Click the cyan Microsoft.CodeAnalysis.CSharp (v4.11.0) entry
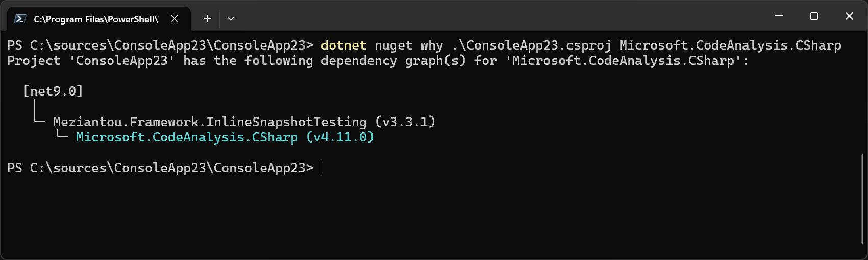The width and height of the screenshot is (868, 260). [x=225, y=137]
